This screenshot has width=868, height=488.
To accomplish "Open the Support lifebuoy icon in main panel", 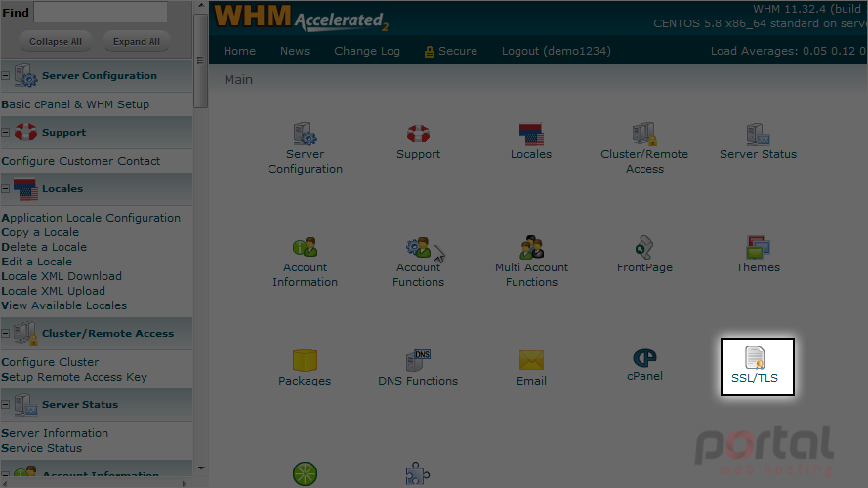I will pyautogui.click(x=418, y=134).
